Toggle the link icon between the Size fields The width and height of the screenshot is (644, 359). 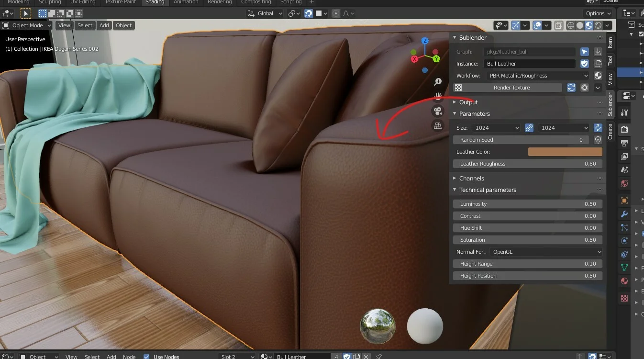pos(530,128)
